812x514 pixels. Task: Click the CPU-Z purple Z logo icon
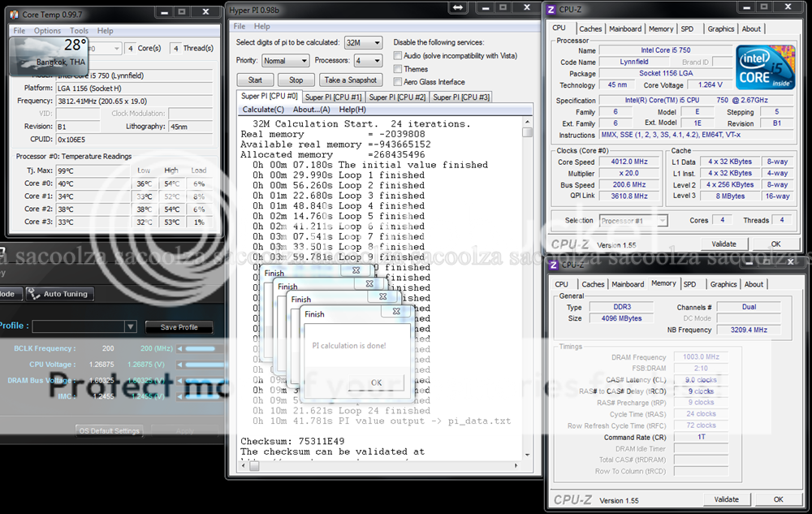click(551, 9)
